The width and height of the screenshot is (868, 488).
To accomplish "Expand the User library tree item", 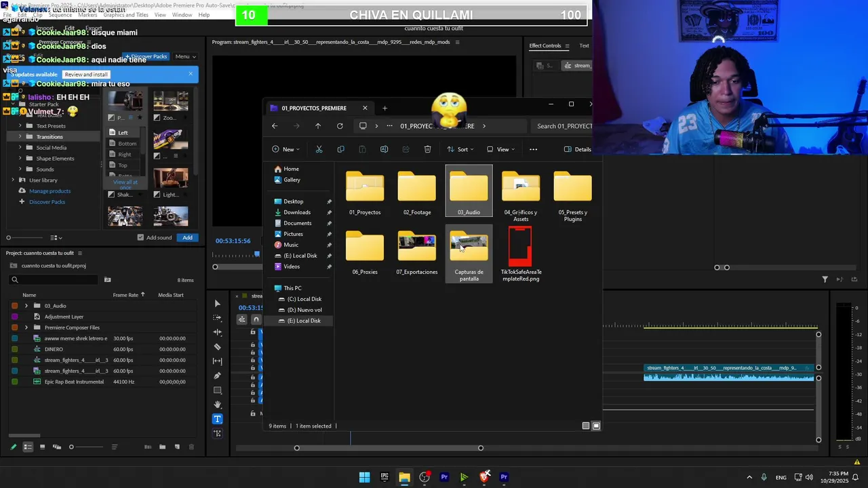I will [x=13, y=180].
